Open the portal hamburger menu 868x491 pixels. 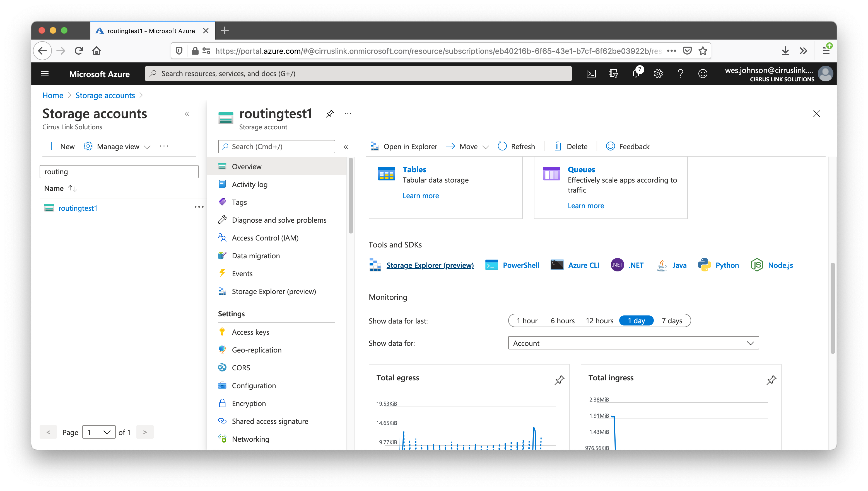(45, 74)
